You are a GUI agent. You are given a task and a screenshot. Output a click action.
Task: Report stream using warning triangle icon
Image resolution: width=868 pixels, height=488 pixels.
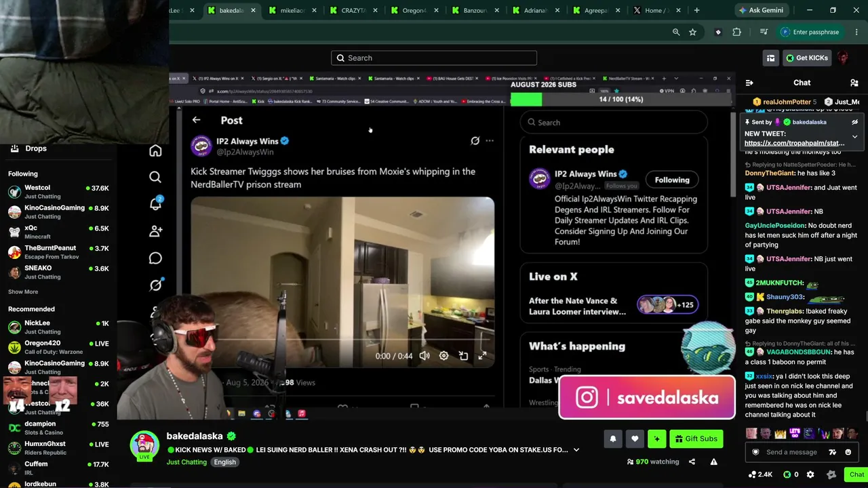tap(713, 462)
